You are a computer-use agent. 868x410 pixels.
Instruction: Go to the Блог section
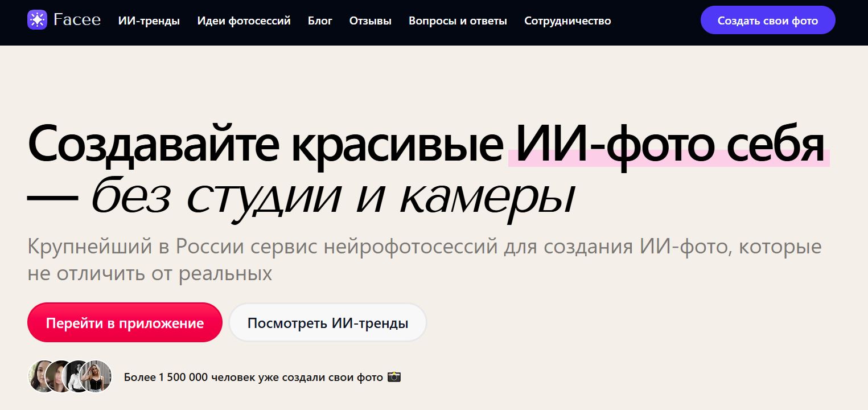tap(320, 20)
